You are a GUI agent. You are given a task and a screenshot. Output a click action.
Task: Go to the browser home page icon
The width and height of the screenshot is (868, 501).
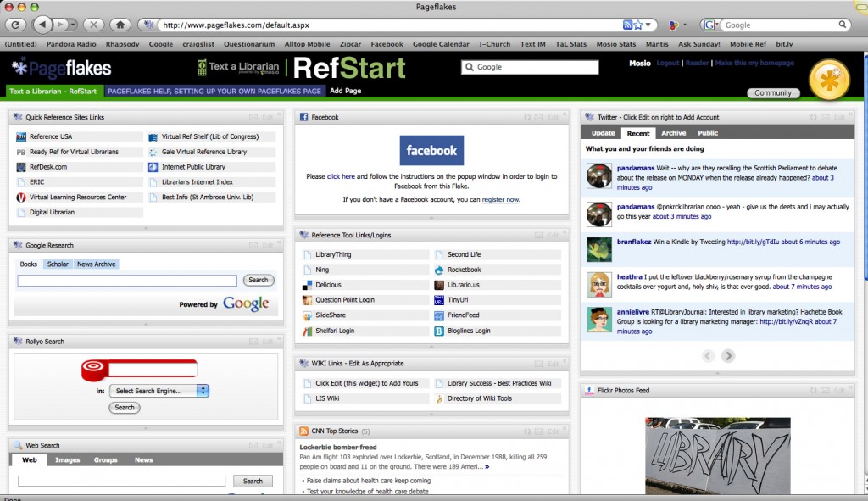coord(120,25)
